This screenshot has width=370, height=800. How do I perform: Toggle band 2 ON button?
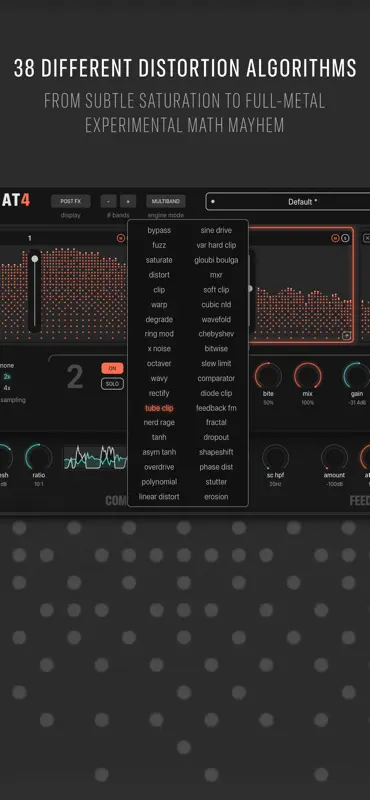[112, 368]
